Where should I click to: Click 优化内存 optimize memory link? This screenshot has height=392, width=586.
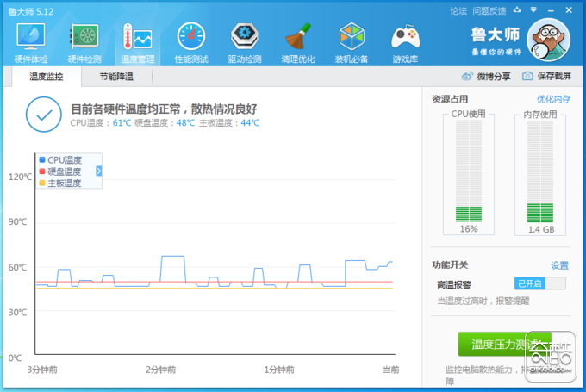pos(553,99)
